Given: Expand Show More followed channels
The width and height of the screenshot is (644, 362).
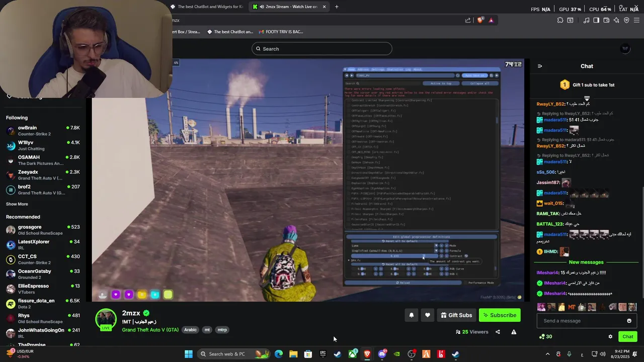Looking at the screenshot, I should [17, 204].
